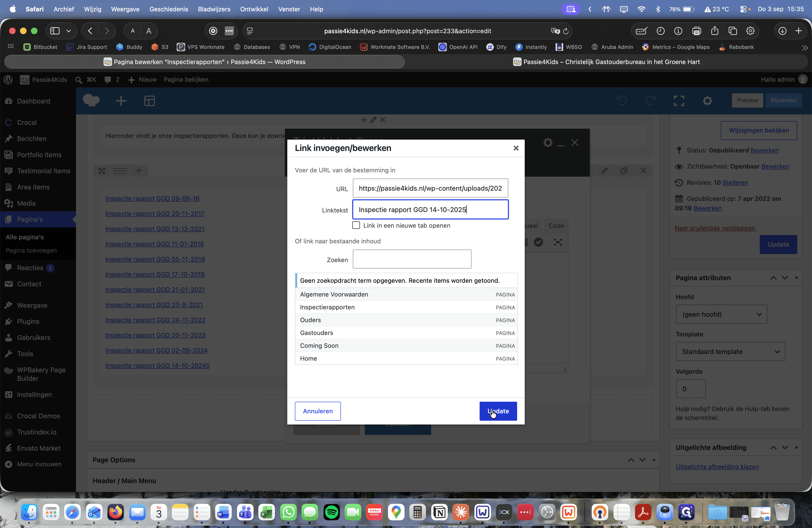Open Media in the WordPress sidebar

[26, 203]
